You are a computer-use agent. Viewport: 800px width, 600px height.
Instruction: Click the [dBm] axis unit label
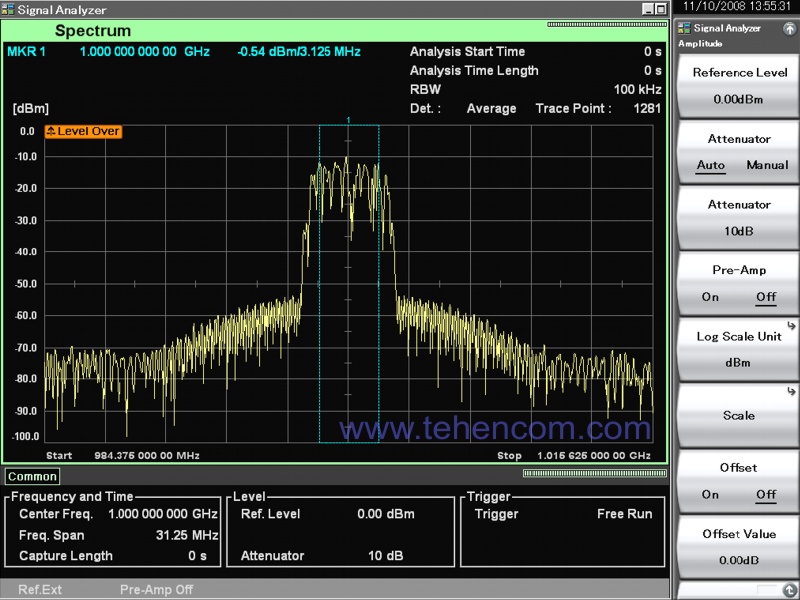tap(31, 109)
